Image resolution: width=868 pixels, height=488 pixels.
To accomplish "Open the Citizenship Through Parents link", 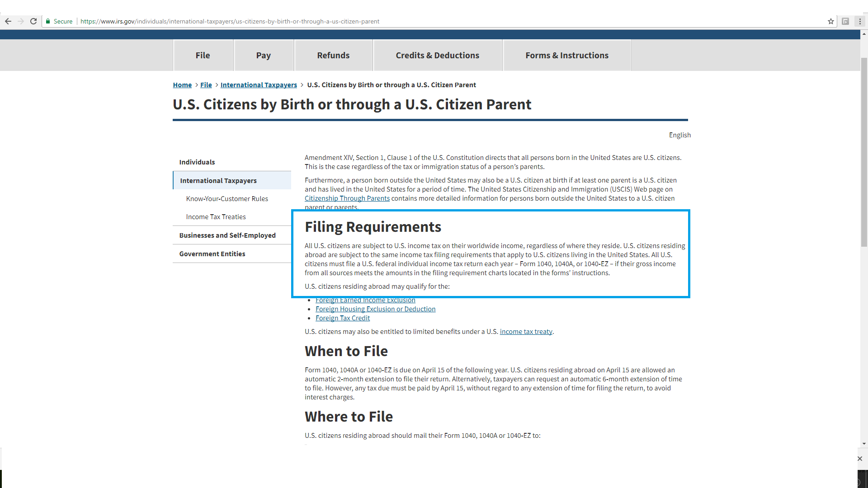I will pos(347,198).
